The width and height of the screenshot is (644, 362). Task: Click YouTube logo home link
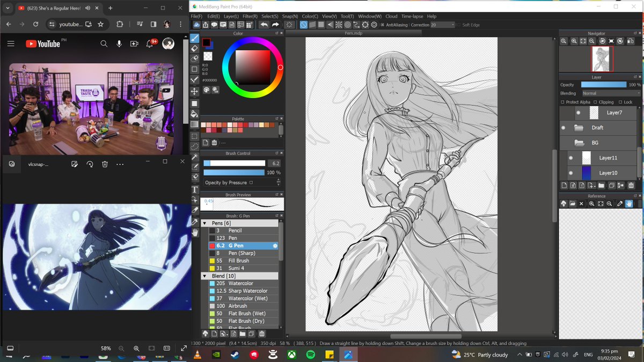pos(43,43)
